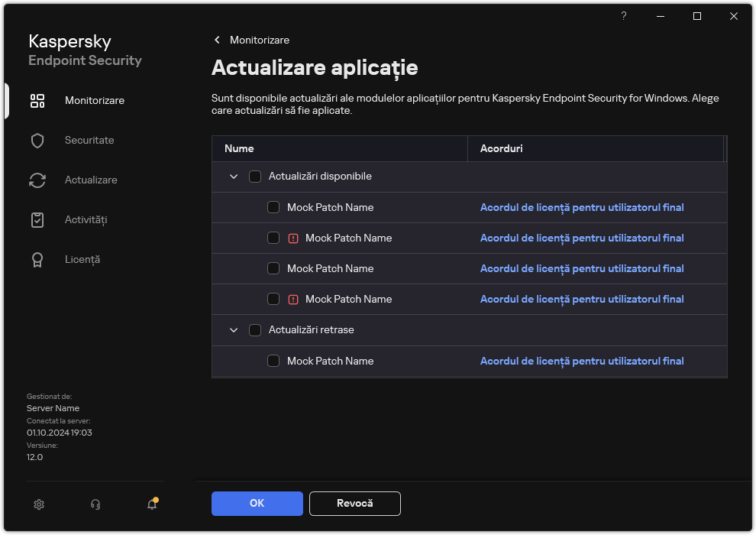Show notifications via the bell icon

(x=151, y=504)
